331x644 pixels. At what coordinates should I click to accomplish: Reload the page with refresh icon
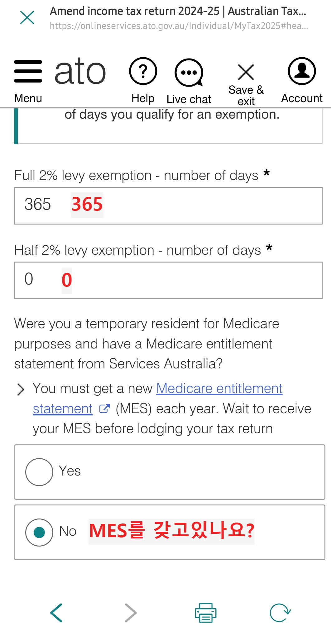point(280,613)
